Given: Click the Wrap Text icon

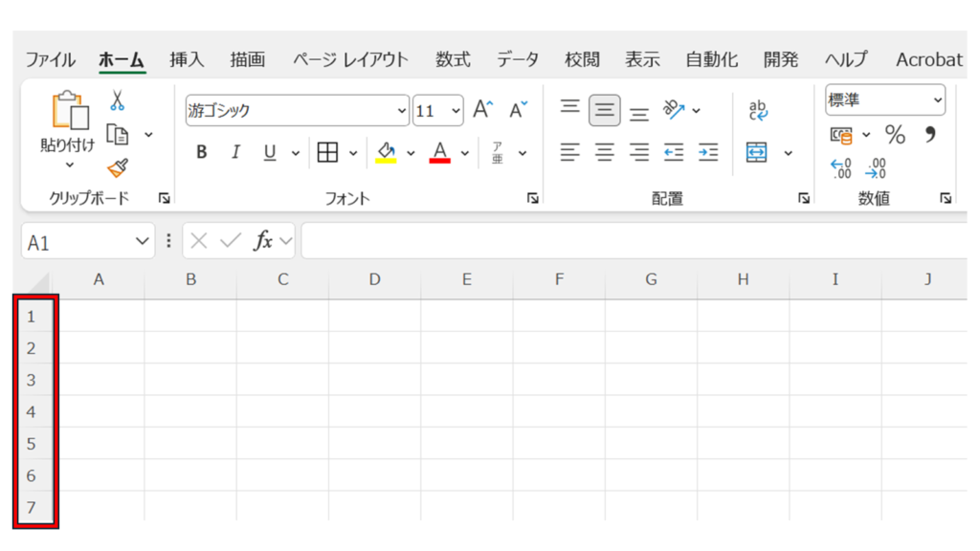Looking at the screenshot, I should tap(758, 111).
